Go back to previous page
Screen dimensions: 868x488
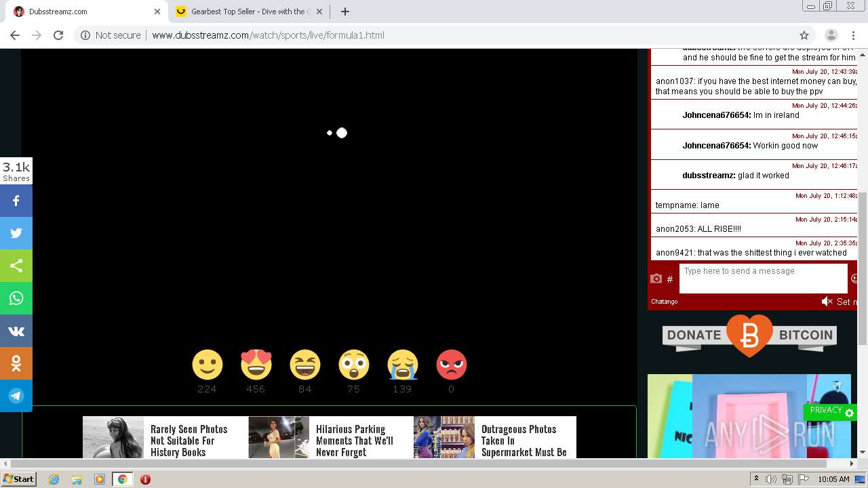point(15,35)
